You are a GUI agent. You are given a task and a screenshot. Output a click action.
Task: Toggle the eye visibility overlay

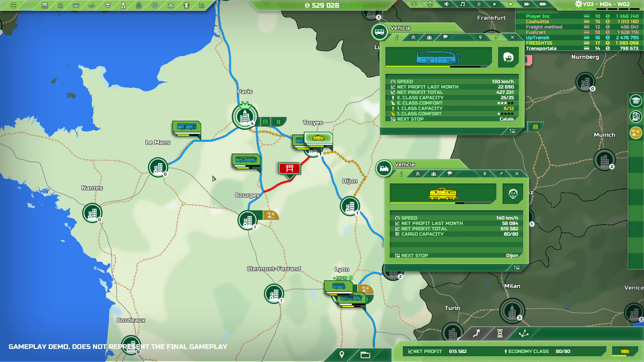coord(414,4)
